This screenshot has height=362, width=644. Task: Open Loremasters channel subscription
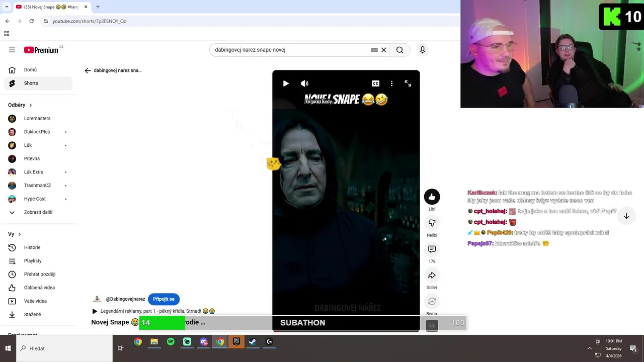coord(38,118)
